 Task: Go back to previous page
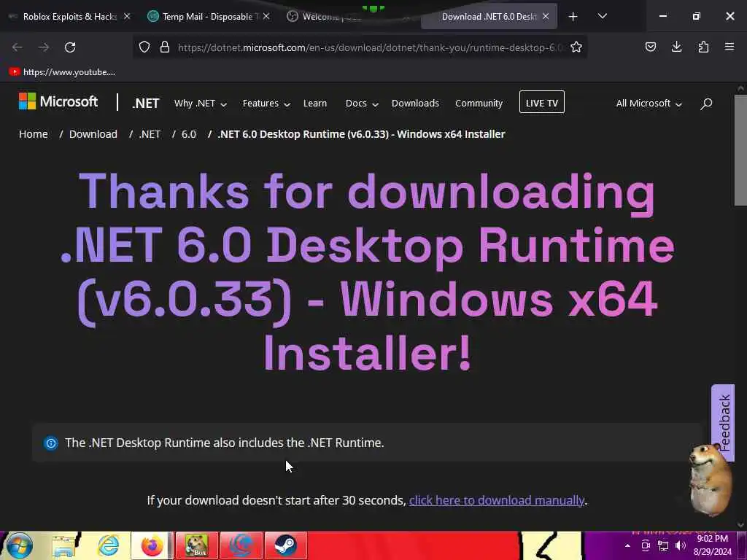click(18, 47)
